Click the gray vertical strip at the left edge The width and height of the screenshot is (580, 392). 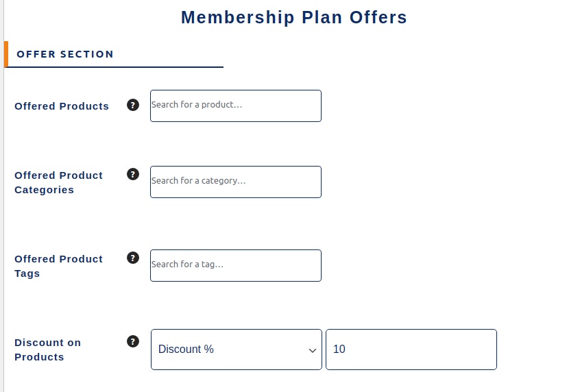coord(2,196)
